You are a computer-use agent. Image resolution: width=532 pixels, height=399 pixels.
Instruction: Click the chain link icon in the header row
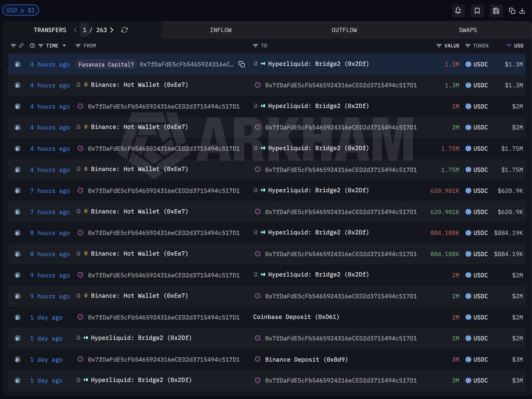tap(21, 46)
